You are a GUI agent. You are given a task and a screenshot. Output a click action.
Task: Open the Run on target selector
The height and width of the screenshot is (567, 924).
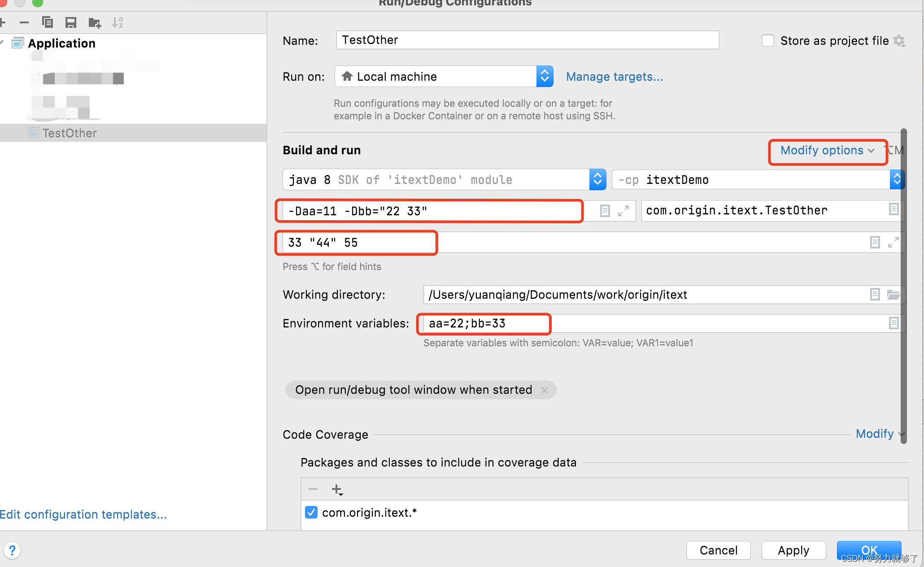[x=544, y=76]
